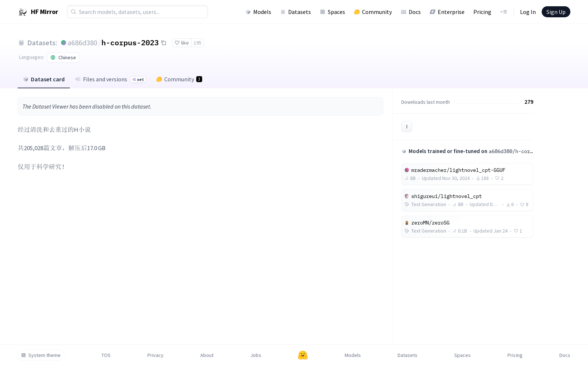Click the globe icon on Chinese tag
The width and height of the screenshot is (588, 368).
pyautogui.click(x=53, y=57)
